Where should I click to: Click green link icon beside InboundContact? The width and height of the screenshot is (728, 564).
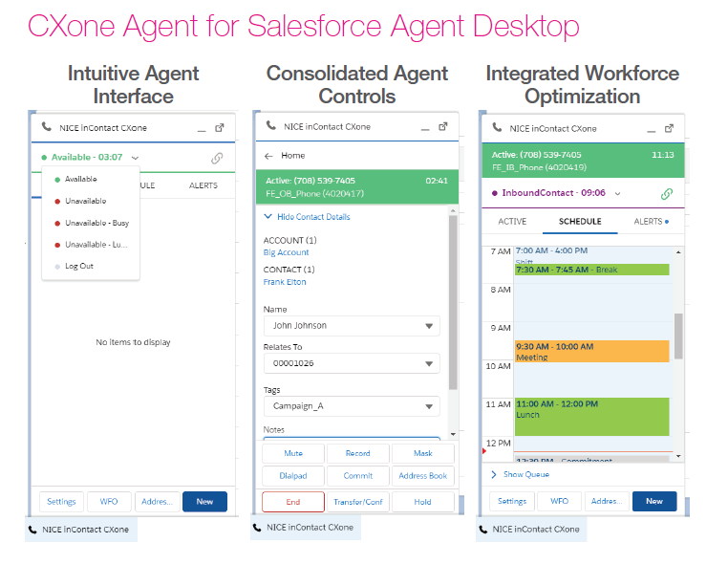point(667,194)
